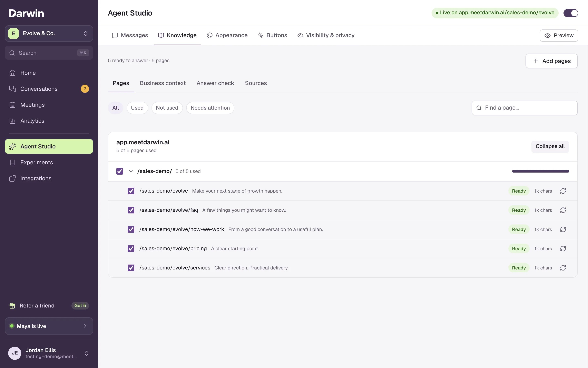Uncheck the /sales-demo/evolve/pricing checkbox
The height and width of the screenshot is (368, 588).
click(x=131, y=248)
